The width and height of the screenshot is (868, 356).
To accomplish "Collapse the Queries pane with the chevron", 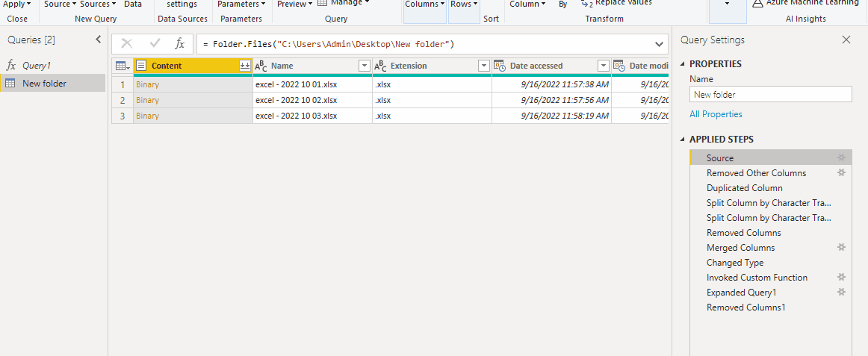I will (x=99, y=40).
